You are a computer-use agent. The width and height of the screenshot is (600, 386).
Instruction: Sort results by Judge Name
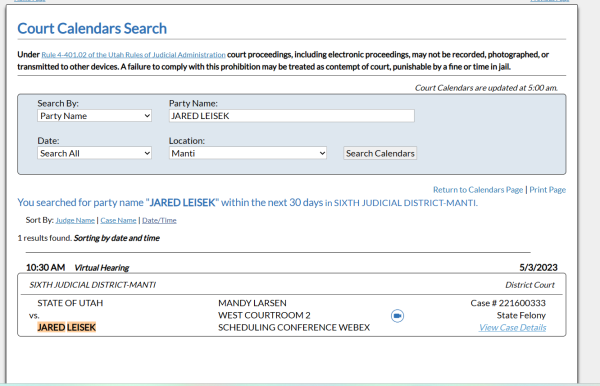point(75,220)
